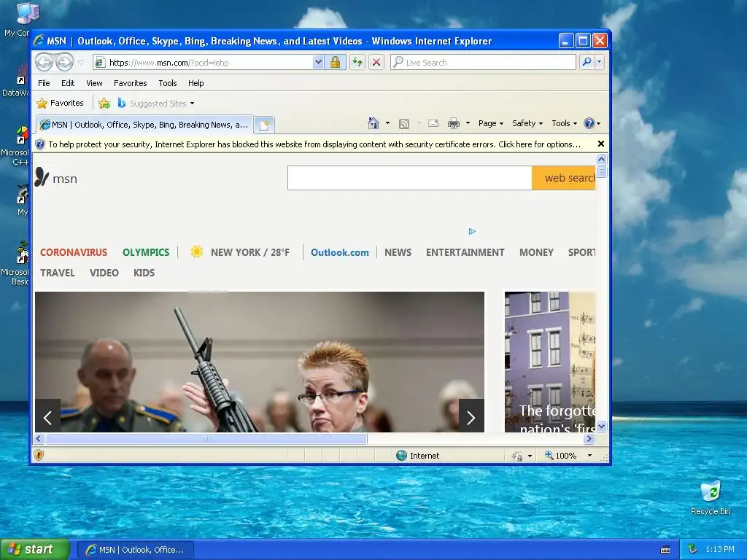
Task: Open the File menu
Action: tap(44, 83)
